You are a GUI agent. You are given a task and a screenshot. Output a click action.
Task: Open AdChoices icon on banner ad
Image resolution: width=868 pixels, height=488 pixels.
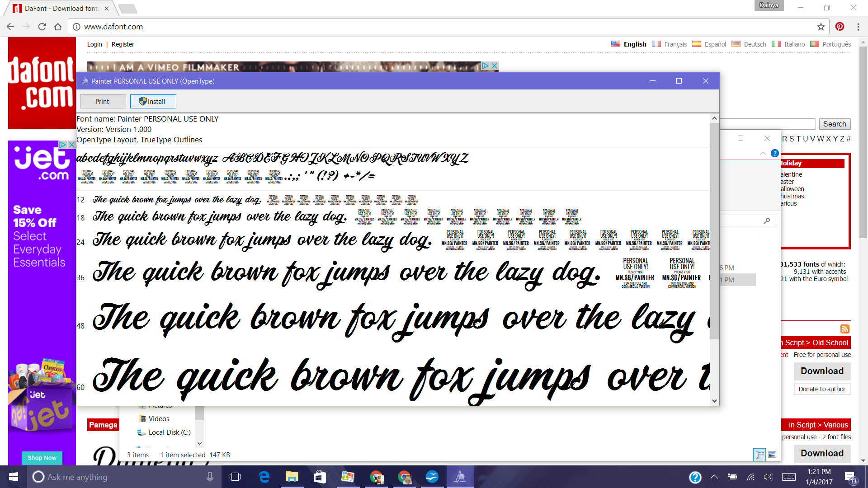(x=485, y=66)
